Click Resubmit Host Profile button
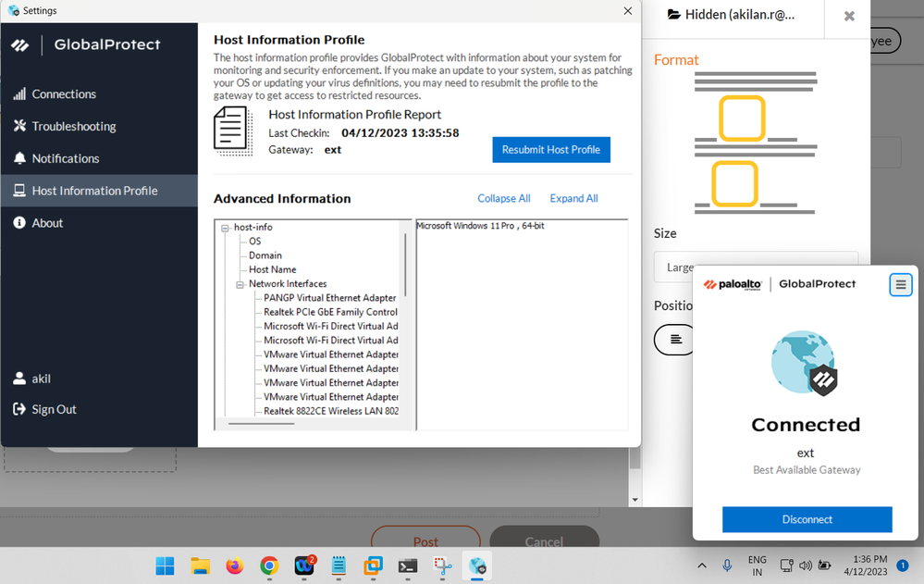Screen dimensions: 924x584 pos(551,150)
